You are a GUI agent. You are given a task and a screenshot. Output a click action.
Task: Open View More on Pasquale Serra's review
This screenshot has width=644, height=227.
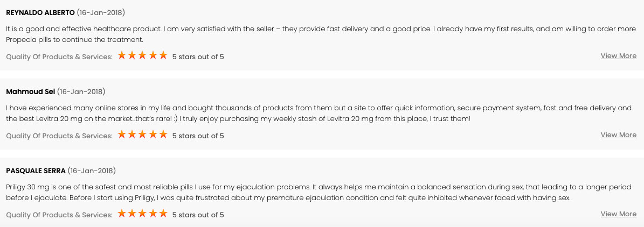coord(619,214)
